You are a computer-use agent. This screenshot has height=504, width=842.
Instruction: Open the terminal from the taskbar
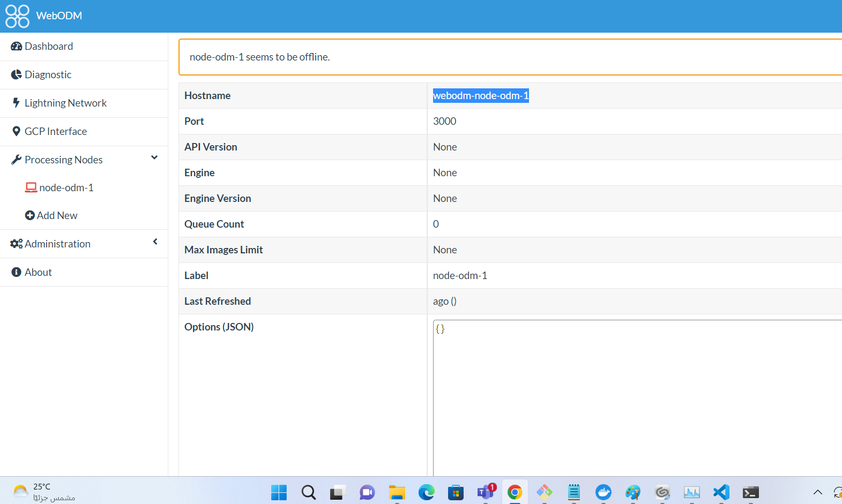point(750,492)
